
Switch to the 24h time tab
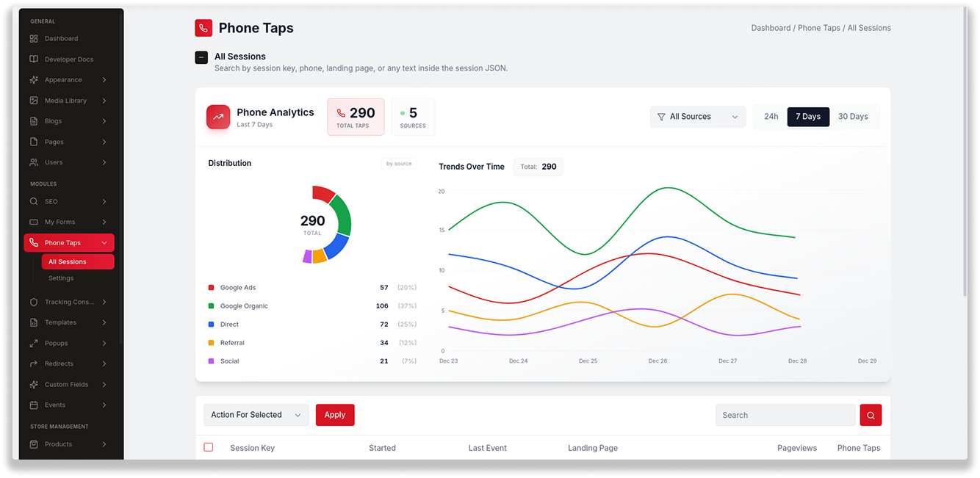pyautogui.click(x=771, y=117)
